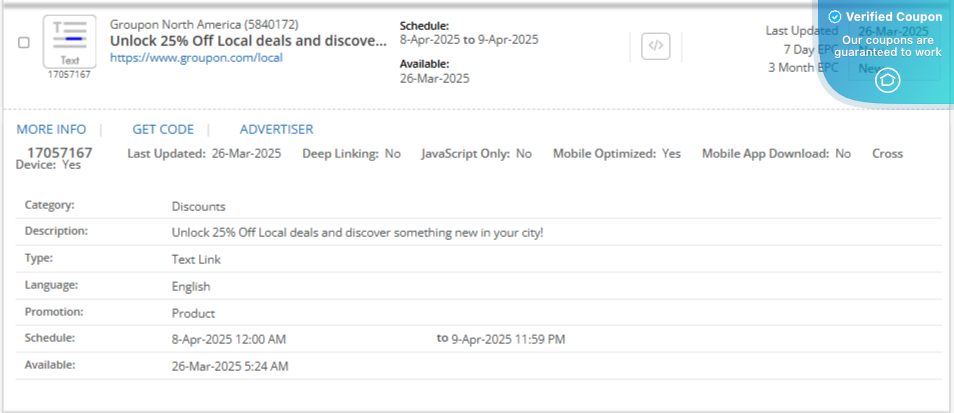This screenshot has width=954, height=413.
Task: Click the Text link type icon
Action: click(x=69, y=41)
